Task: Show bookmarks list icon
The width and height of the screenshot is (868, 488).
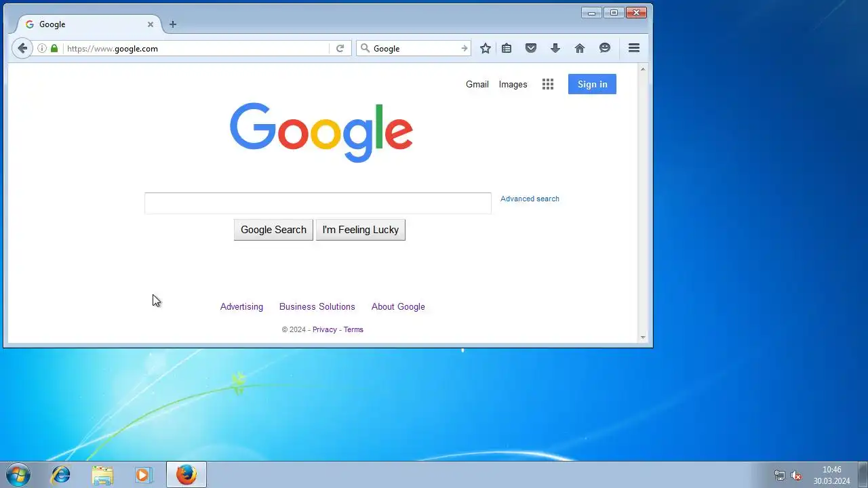Action: click(x=507, y=48)
